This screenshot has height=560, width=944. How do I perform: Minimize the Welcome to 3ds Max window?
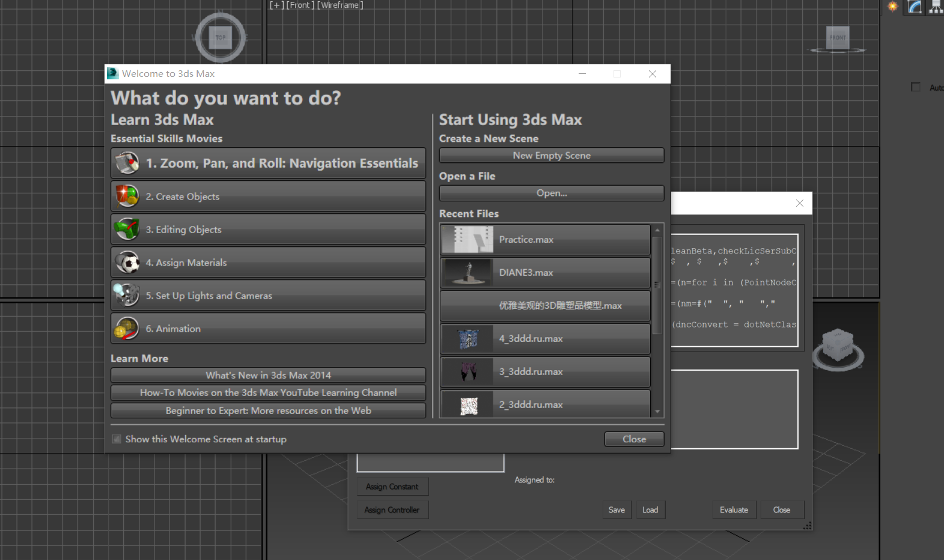(x=582, y=74)
